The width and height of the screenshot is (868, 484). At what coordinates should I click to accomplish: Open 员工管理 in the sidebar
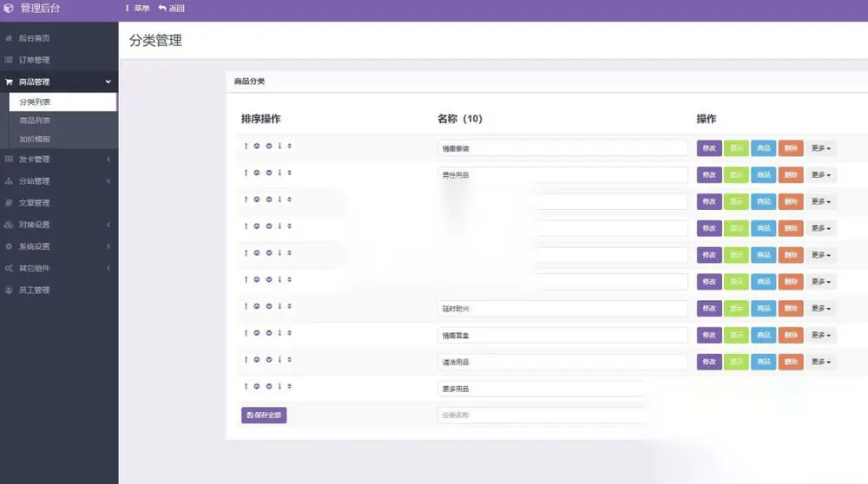click(59, 290)
